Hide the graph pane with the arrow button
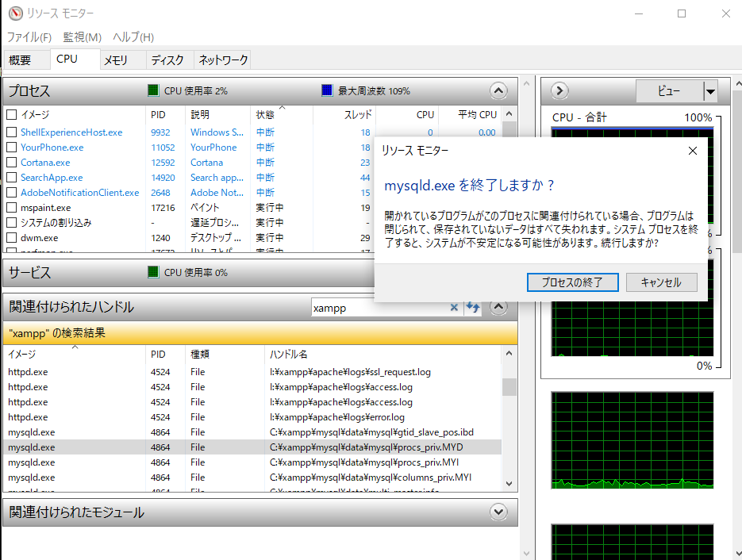This screenshot has height=560, width=742. tap(559, 91)
